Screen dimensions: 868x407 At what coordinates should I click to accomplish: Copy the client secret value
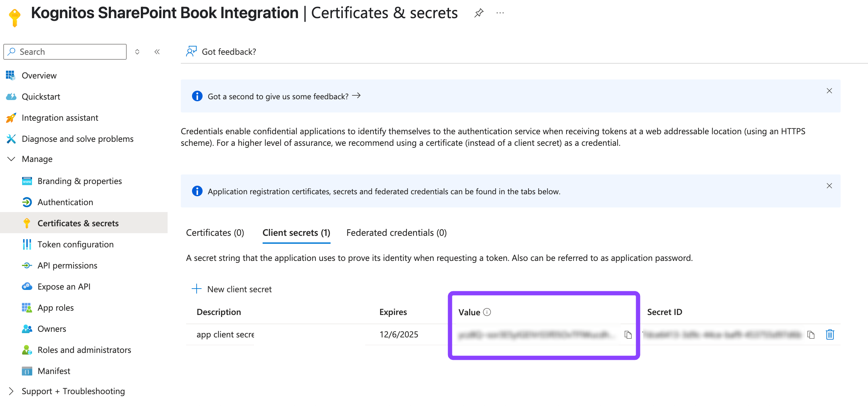tap(628, 334)
